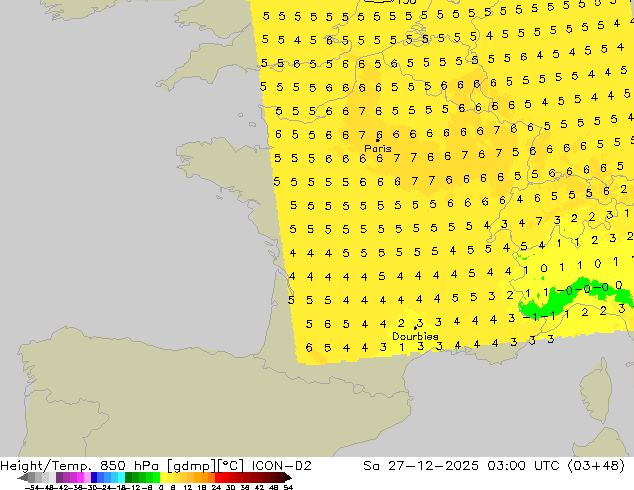Click the right dark arrow of color scale
The width and height of the screenshot is (634, 490).
(x=288, y=478)
